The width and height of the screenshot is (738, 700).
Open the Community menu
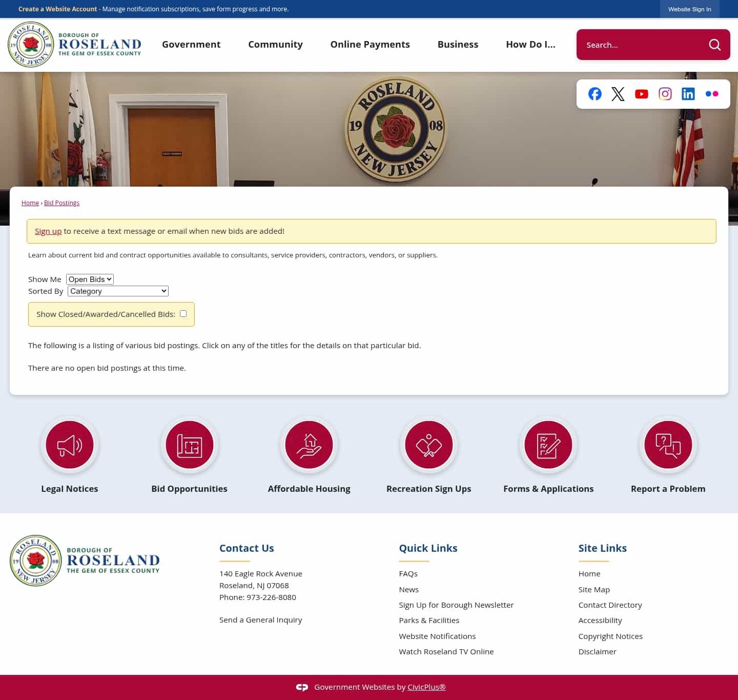pyautogui.click(x=275, y=45)
